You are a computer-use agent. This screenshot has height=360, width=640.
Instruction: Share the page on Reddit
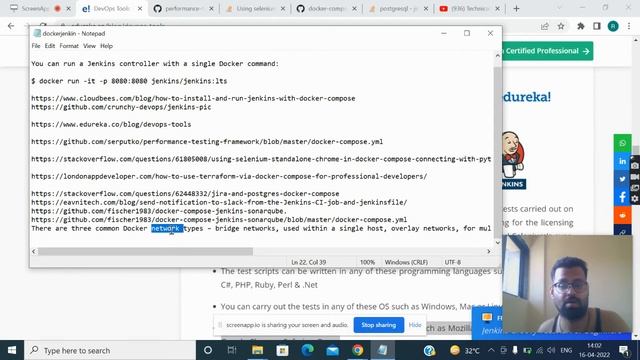click(x=622, y=215)
